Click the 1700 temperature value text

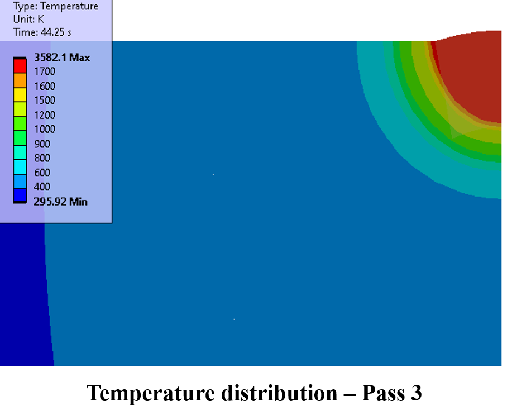point(46,71)
